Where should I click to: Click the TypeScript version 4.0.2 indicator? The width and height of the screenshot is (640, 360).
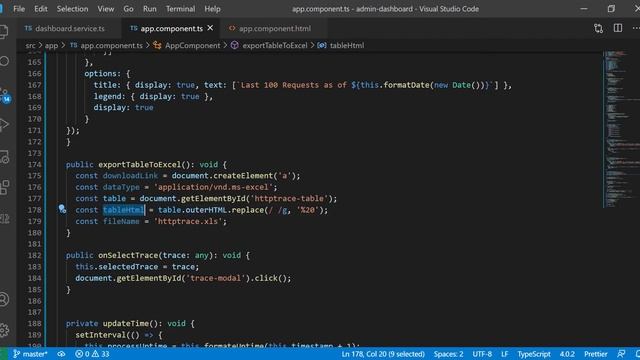pyautogui.click(x=567, y=354)
